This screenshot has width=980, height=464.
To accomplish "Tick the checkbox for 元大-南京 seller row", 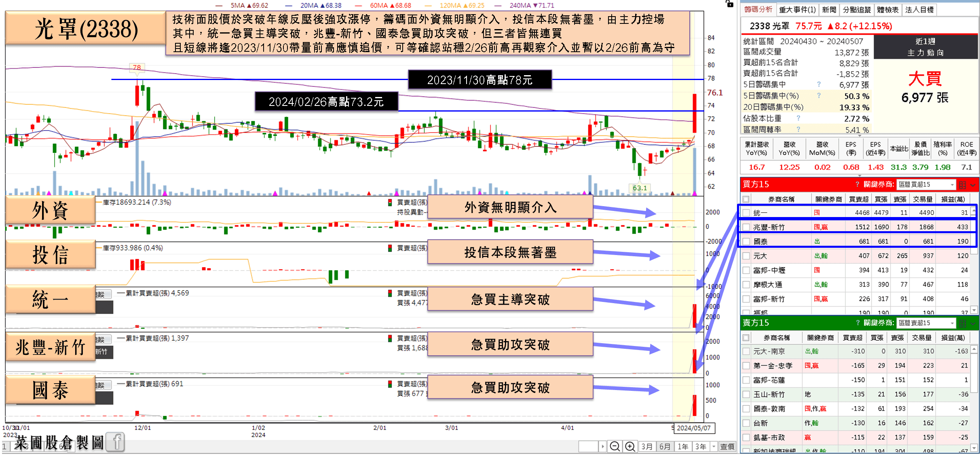I will click(x=746, y=351).
